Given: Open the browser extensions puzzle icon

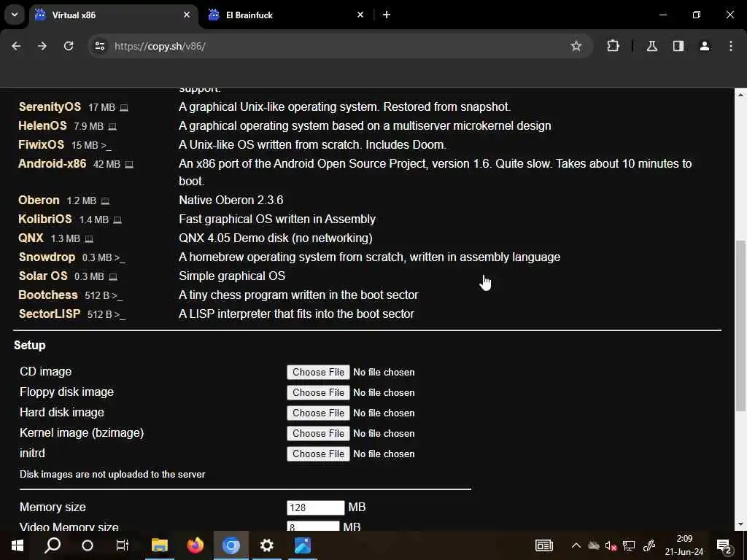Looking at the screenshot, I should pos(613,46).
